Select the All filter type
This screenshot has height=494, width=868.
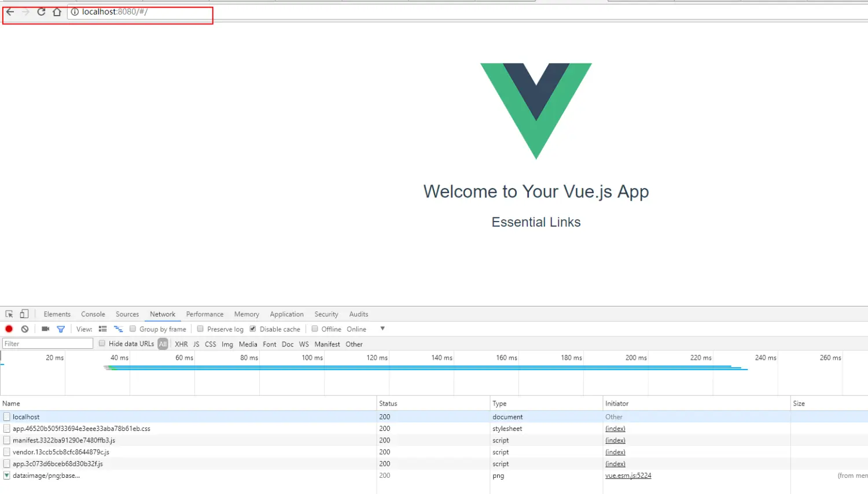(x=163, y=344)
